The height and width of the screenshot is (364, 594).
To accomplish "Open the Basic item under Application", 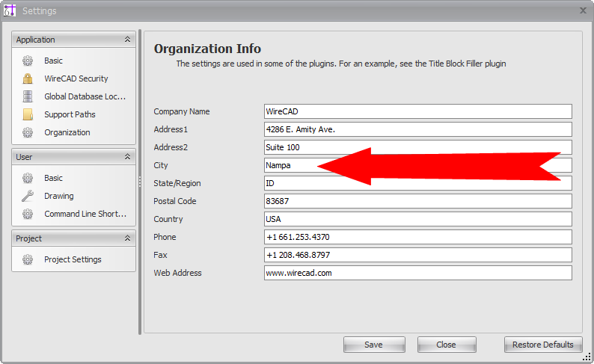I will pos(53,61).
